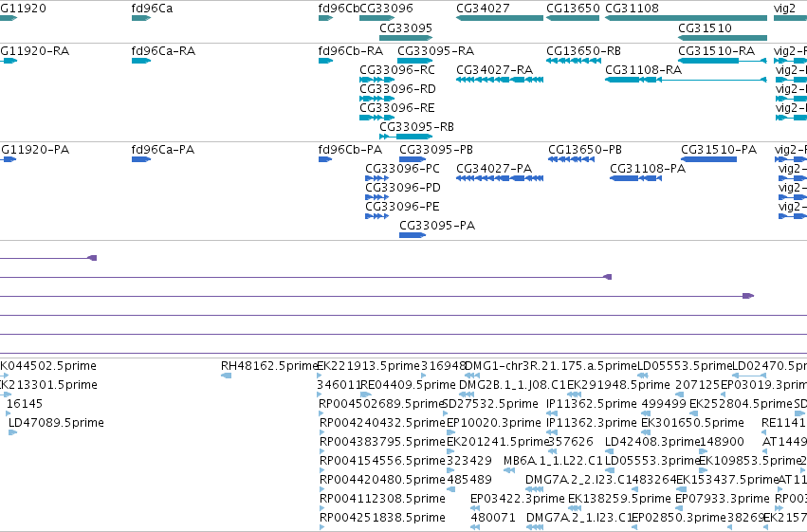Click the EP07933.3prime EST

pyautogui.click(x=679, y=508)
